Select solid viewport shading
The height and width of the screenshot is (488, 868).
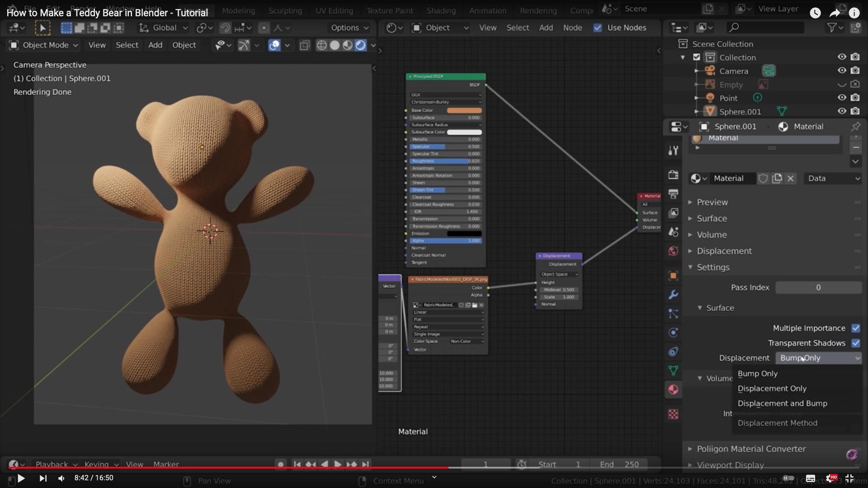coord(335,45)
